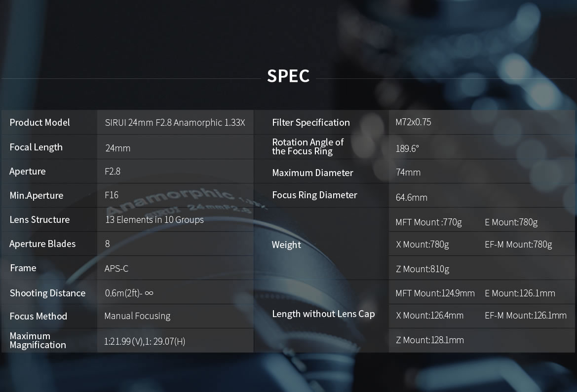577x392 pixels.
Task: Click 13 Elements in 10 Groups text
Action: tap(154, 219)
